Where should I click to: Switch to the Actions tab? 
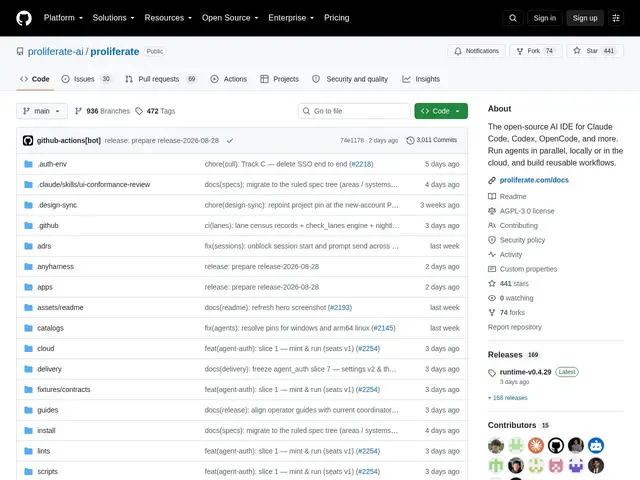click(x=229, y=79)
